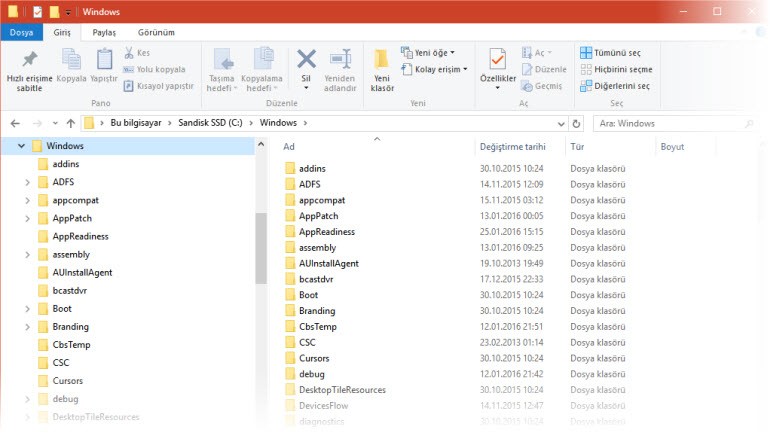The image size is (770, 433).
Task: Switch to the Paylaş ribbon tab
Action: (x=104, y=32)
